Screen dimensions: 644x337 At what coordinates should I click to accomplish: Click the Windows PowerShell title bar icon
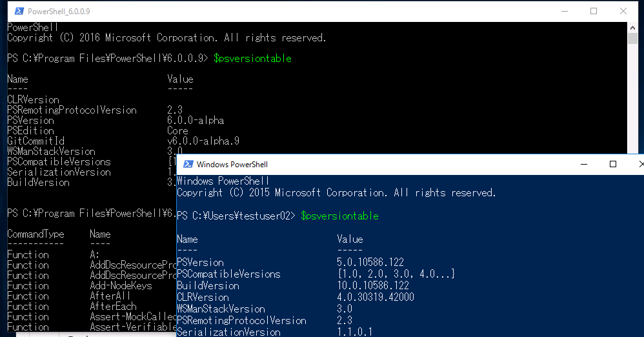pyautogui.click(x=188, y=165)
